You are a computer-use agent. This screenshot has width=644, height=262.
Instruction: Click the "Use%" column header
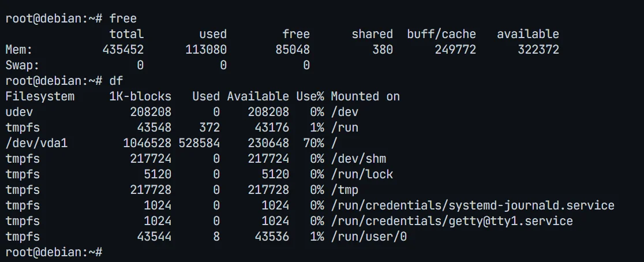[x=310, y=96]
